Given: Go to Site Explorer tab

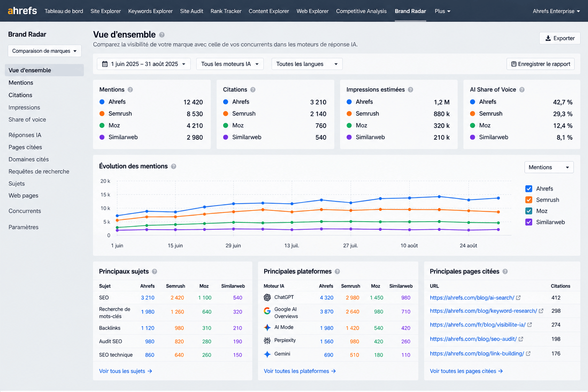Looking at the screenshot, I should pyautogui.click(x=106, y=11).
